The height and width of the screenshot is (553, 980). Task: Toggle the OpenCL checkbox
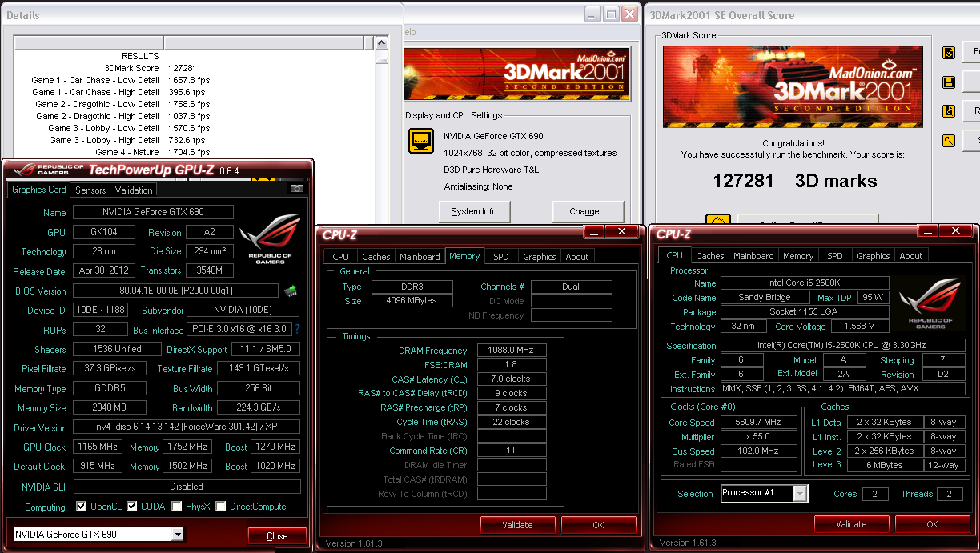click(82, 507)
